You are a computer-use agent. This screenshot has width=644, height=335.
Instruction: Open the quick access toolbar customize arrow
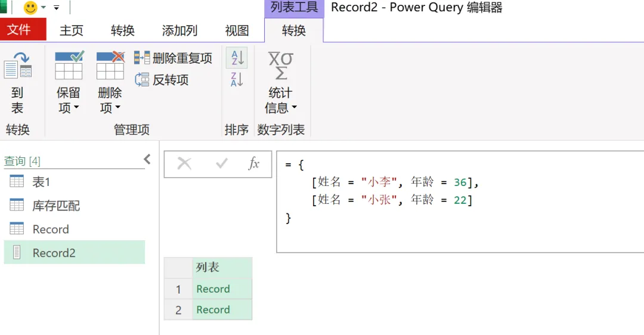pos(57,8)
